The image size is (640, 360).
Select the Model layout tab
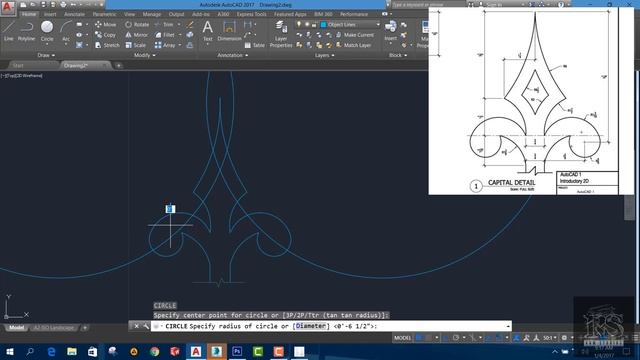point(16,328)
